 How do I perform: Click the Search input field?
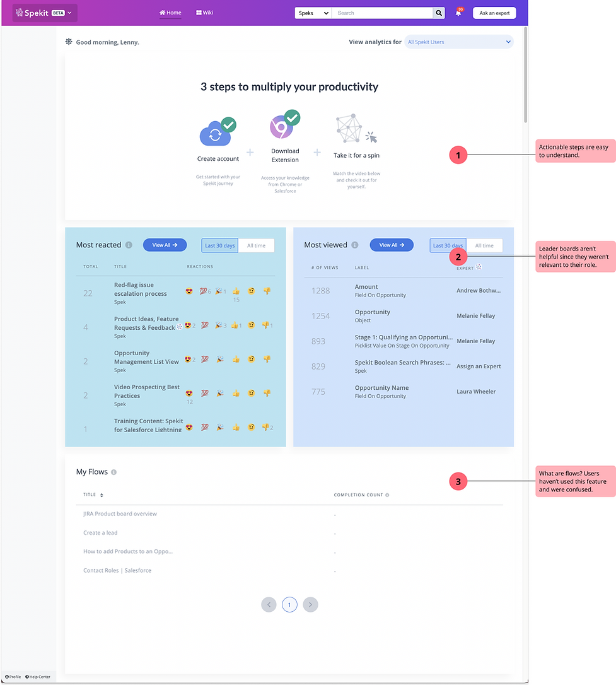click(383, 13)
